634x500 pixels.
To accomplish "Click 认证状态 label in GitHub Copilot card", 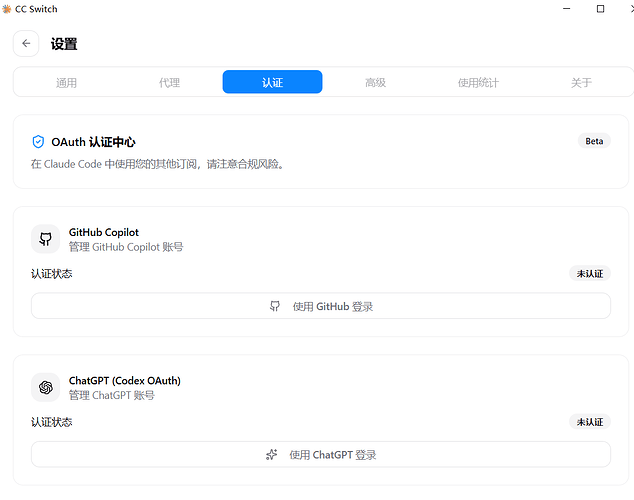I will [52, 274].
